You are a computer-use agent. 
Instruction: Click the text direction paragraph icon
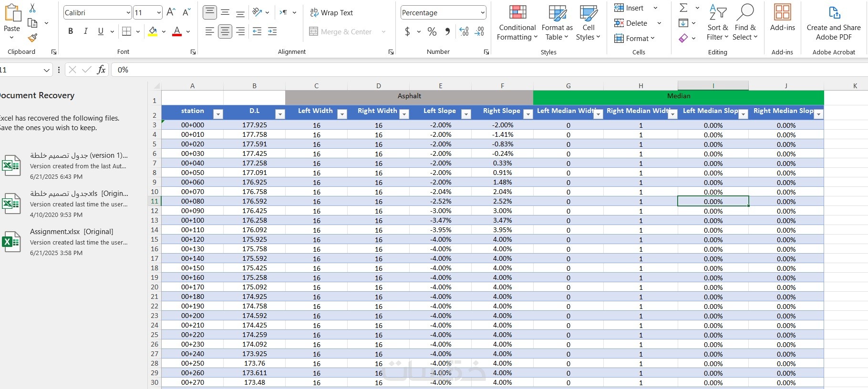pyautogui.click(x=283, y=12)
